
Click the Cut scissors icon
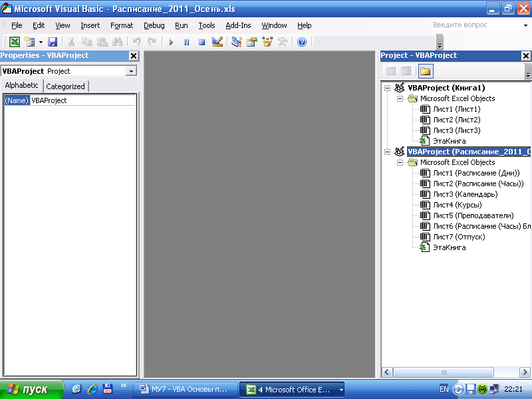[x=71, y=42]
